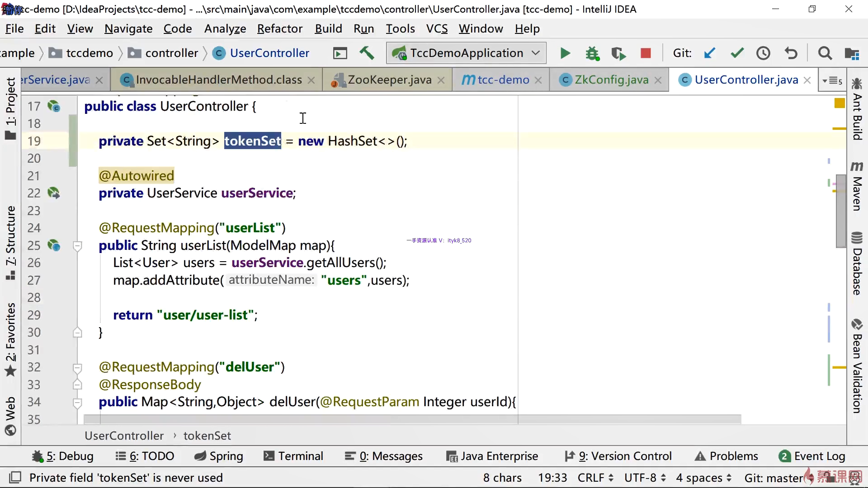Open Search Everywhere magnifier icon
The height and width of the screenshot is (488, 868).
pyautogui.click(x=825, y=53)
